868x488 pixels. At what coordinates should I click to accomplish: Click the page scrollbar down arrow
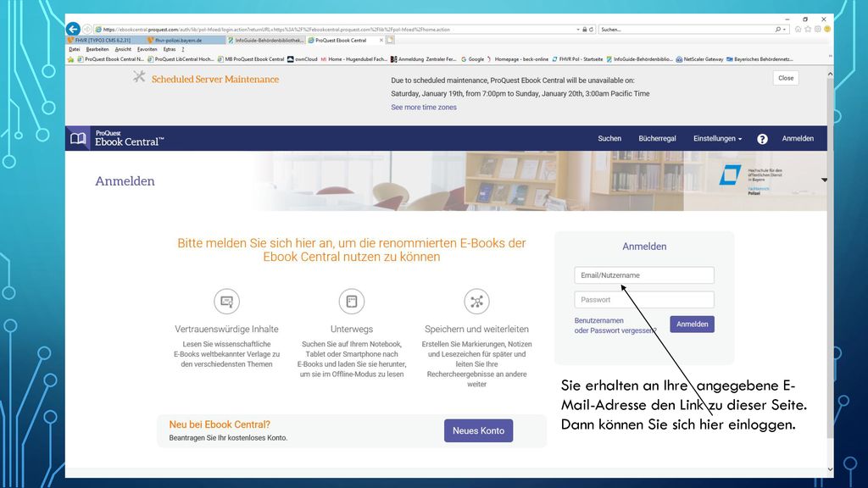pos(830,469)
